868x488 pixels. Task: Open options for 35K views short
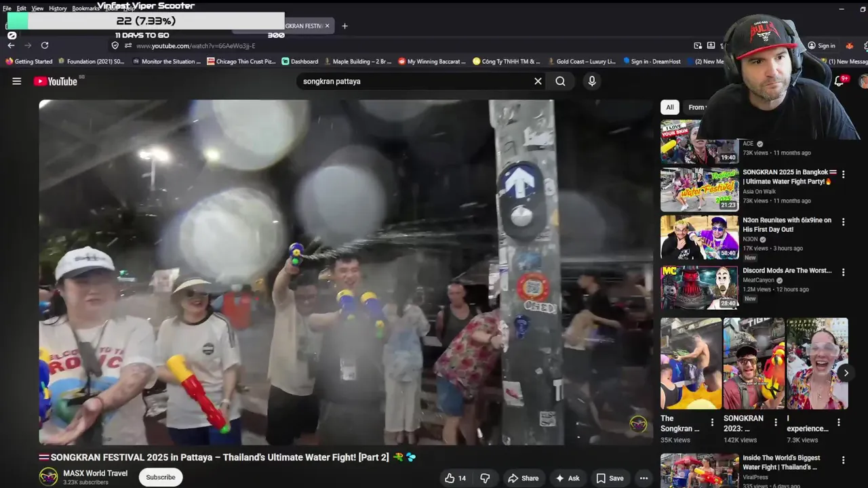(712, 422)
